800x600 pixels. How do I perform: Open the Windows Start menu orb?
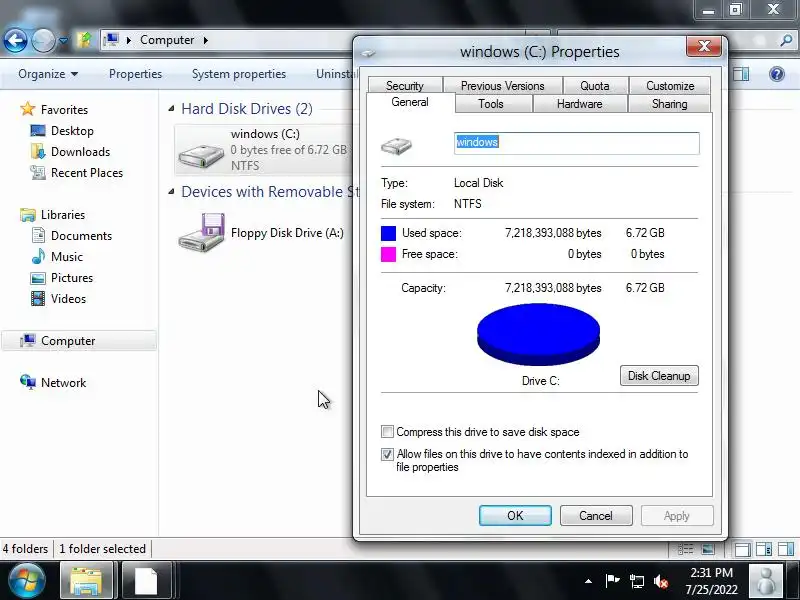[x=27, y=581]
